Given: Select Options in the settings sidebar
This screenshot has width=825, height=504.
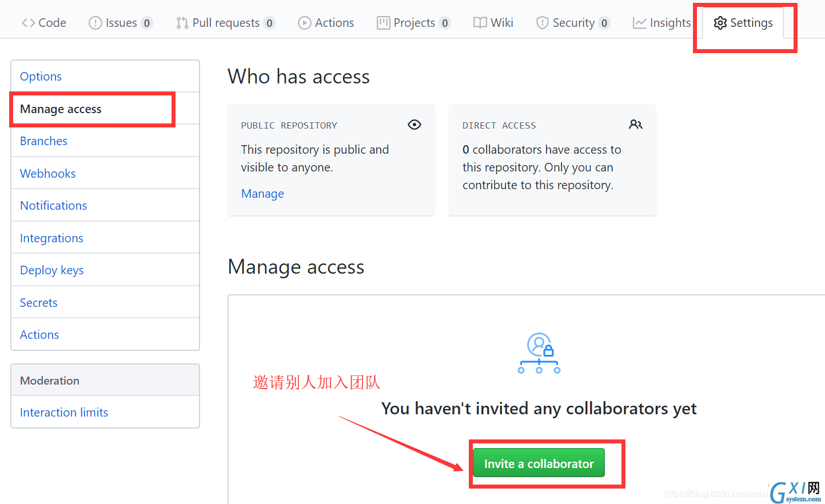Looking at the screenshot, I should click(105, 77).
